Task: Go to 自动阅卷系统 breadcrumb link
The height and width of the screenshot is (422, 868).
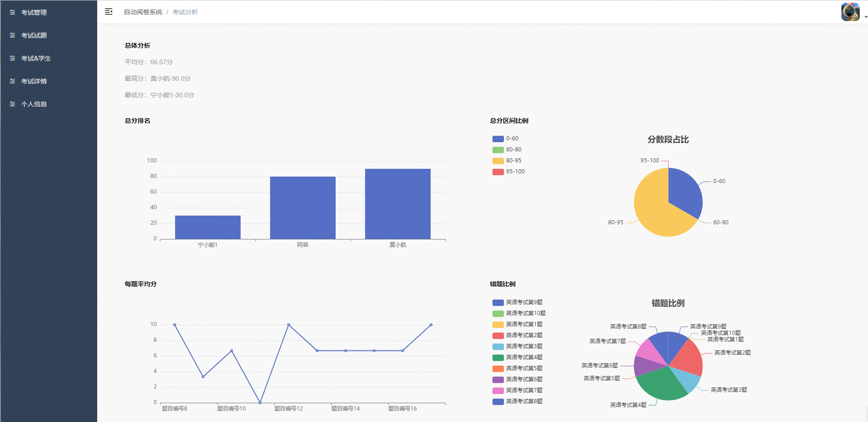Action: click(143, 12)
